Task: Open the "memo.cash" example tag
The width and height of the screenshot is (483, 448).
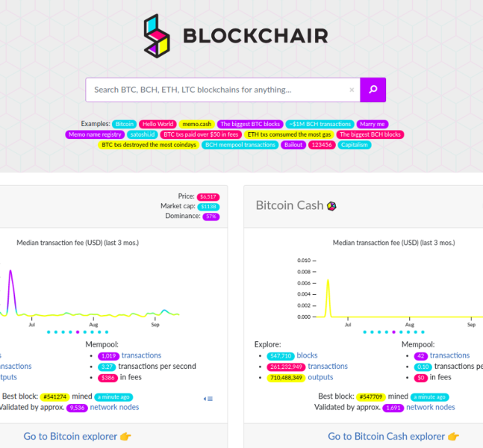Action: (x=196, y=124)
